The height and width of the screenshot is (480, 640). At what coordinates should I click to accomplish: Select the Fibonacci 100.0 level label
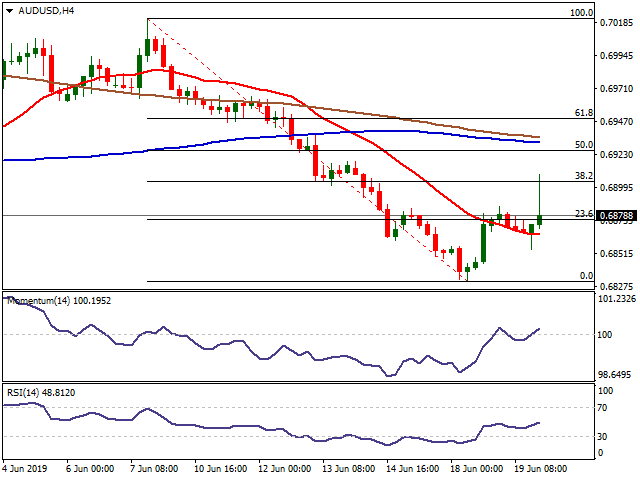tap(581, 13)
